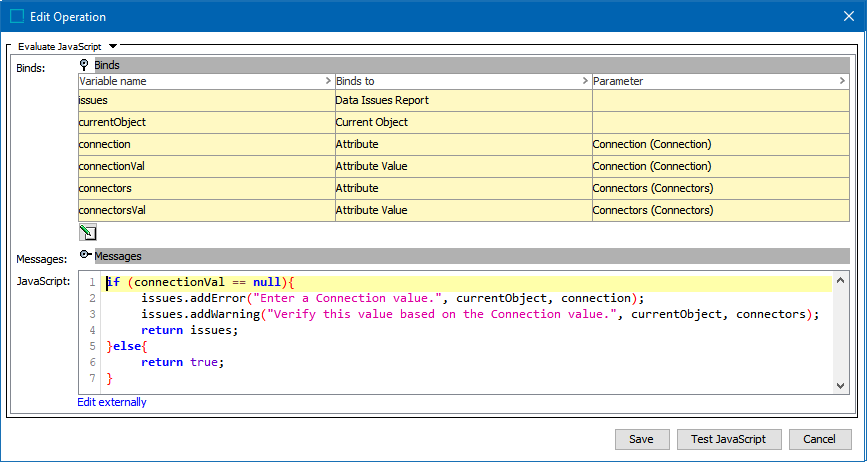
Task: Click the Binds header pin icon
Action: point(85,64)
